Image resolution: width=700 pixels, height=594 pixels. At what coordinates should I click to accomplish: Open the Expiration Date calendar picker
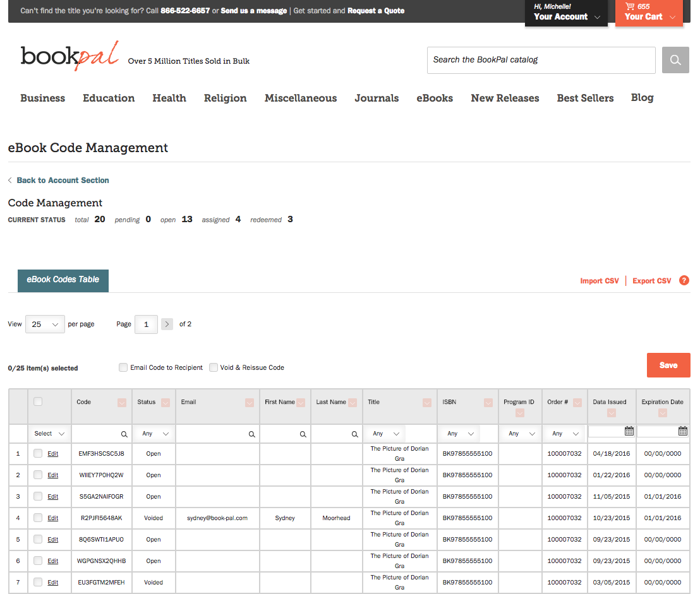[682, 431]
